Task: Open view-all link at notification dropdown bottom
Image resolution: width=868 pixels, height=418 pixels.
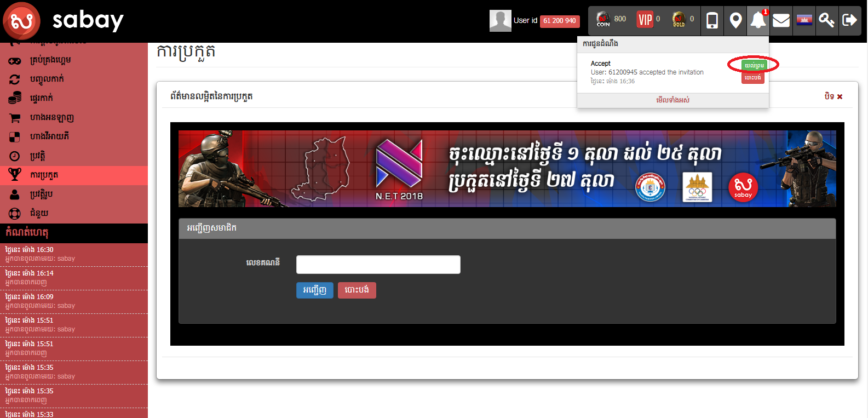Action: [672, 100]
